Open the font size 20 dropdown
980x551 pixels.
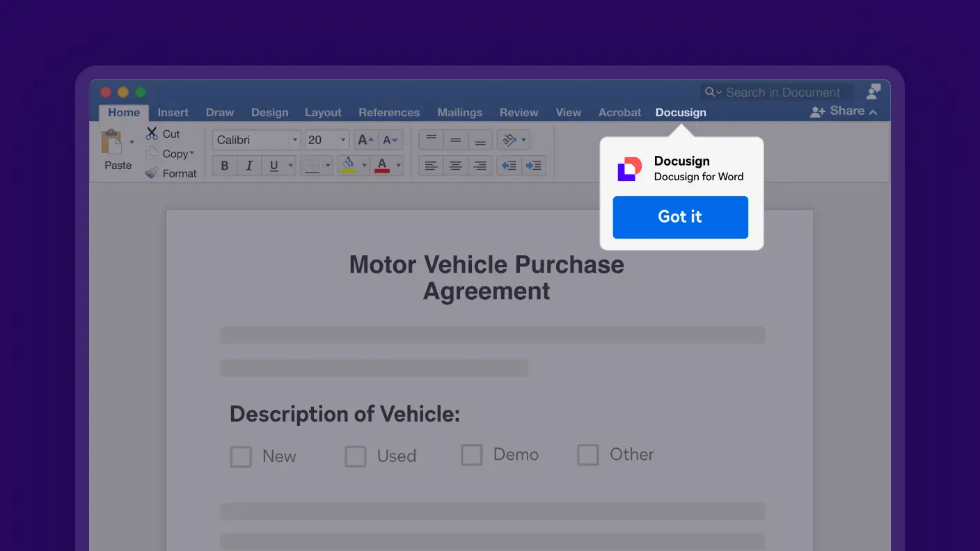[x=343, y=140]
